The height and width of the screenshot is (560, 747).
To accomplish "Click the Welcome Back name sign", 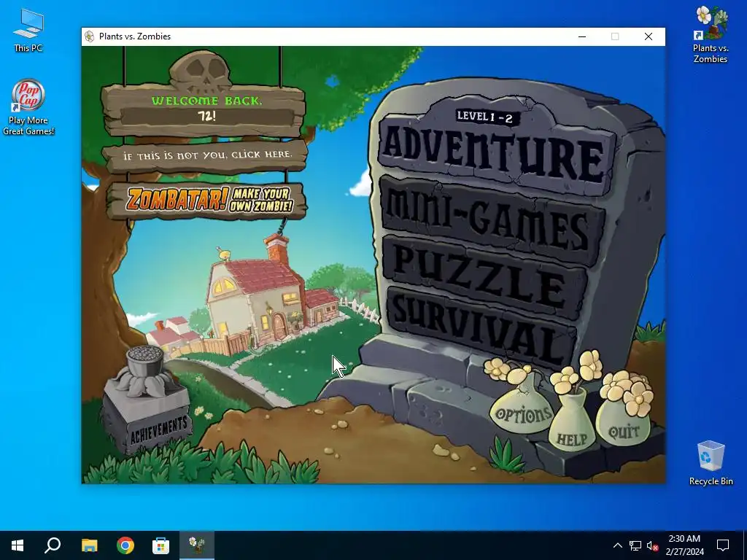I will pos(204,111).
